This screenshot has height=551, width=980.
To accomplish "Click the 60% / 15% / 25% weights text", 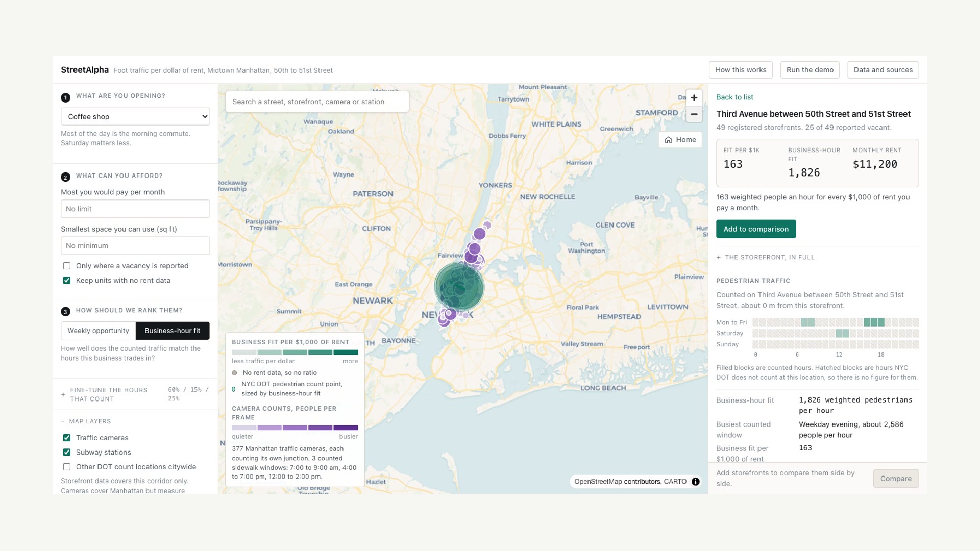I will (x=188, y=394).
